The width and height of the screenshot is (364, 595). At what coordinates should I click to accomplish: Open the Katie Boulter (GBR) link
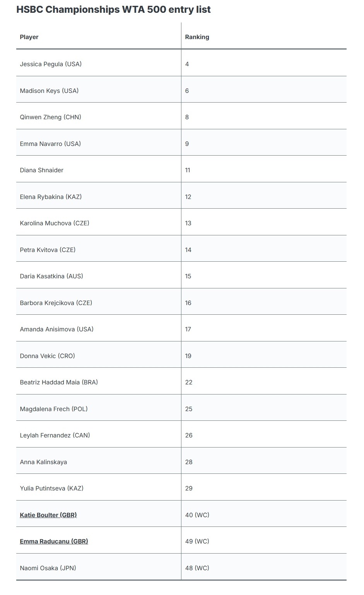point(48,515)
